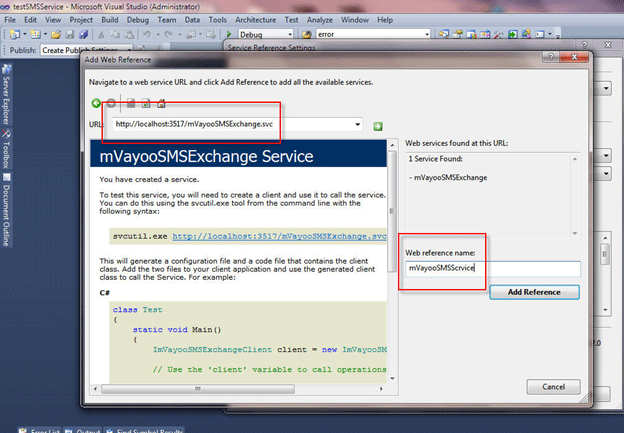Click the greyed forward navigation arrow

pos(111,103)
